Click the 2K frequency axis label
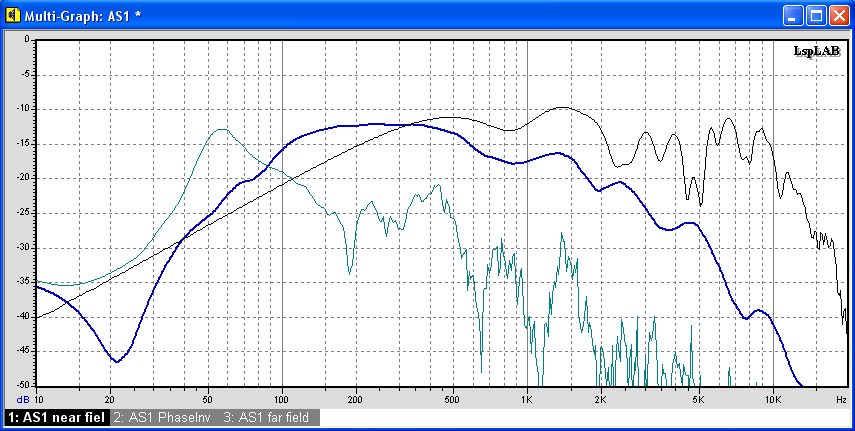 (x=601, y=399)
